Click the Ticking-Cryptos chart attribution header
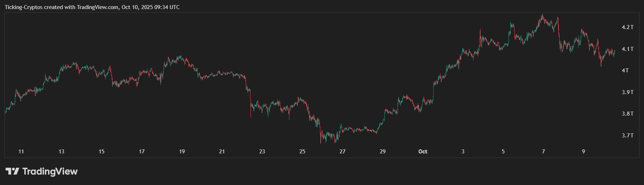Screen dimensions: 644x185 click(92, 7)
